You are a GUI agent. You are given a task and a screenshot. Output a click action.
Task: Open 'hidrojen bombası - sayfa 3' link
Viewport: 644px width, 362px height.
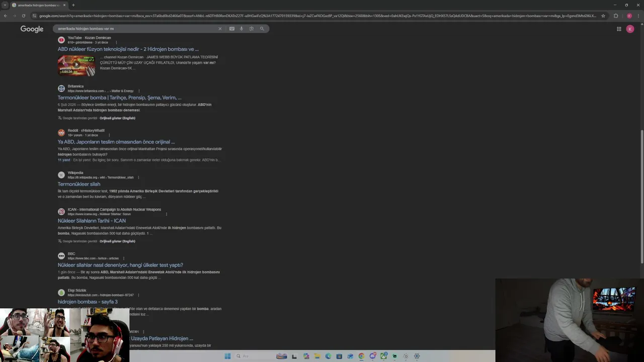pyautogui.click(x=88, y=302)
